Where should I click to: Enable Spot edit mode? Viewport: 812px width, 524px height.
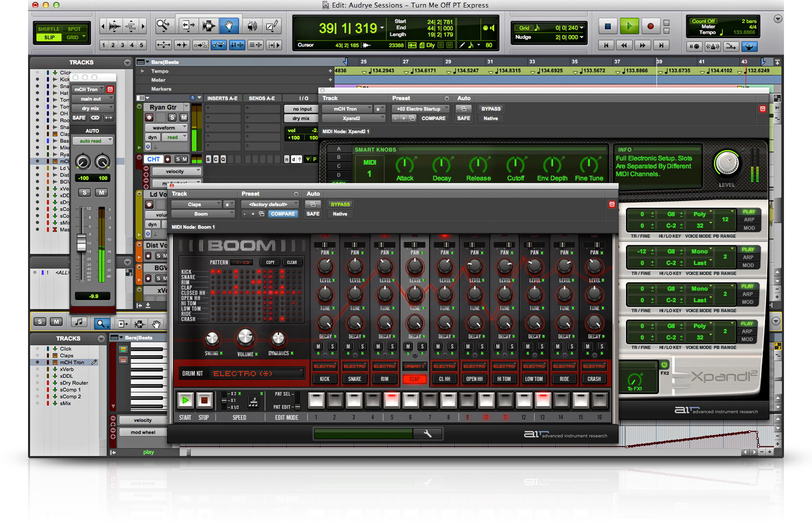(x=74, y=29)
